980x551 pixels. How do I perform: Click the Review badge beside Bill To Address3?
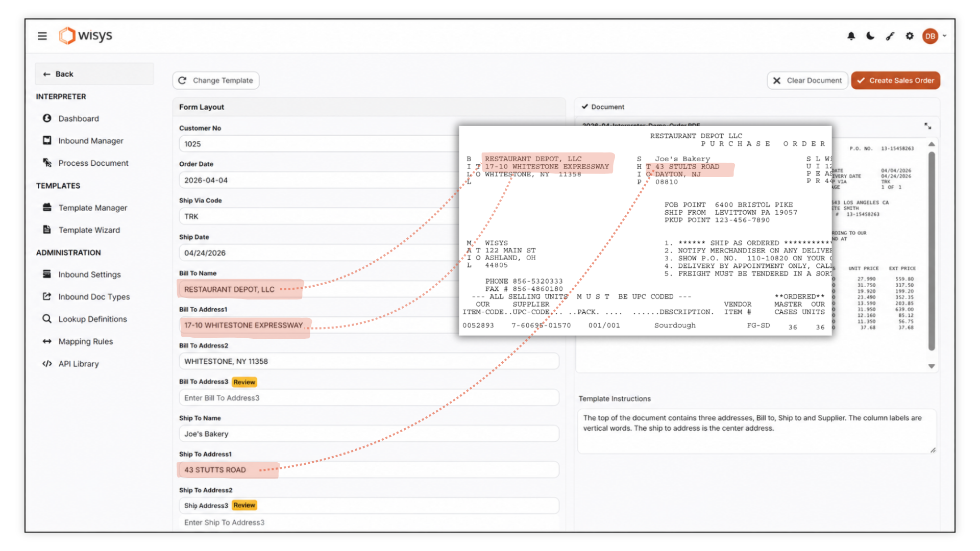[x=244, y=382]
